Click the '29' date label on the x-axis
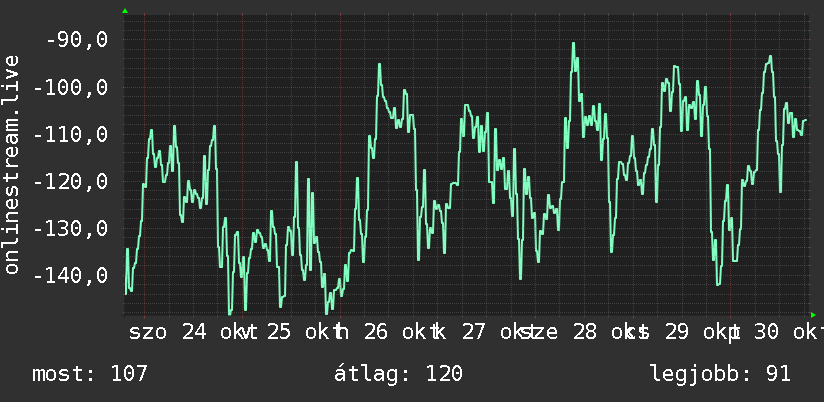 (x=677, y=333)
